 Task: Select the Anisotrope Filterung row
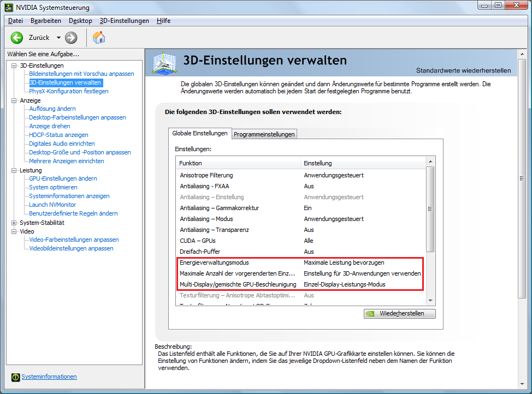(300, 175)
